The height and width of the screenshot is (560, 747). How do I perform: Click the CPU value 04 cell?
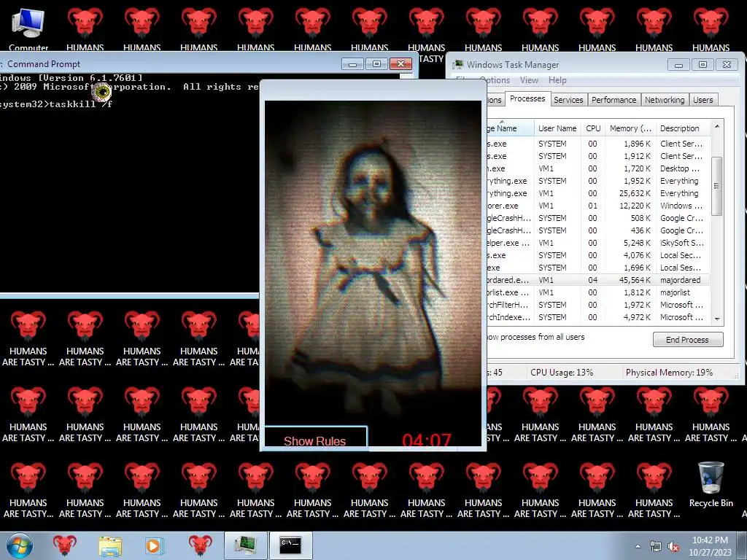click(592, 280)
